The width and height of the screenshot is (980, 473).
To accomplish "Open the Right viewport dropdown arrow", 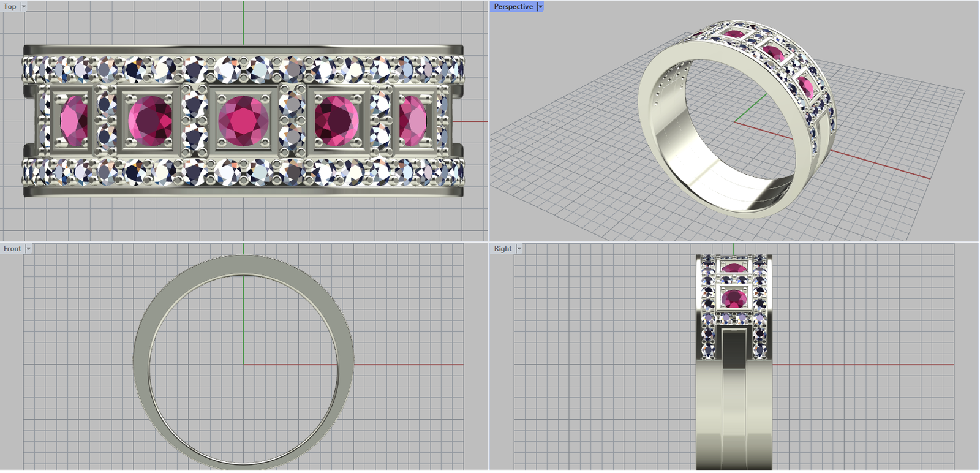I will (519, 249).
